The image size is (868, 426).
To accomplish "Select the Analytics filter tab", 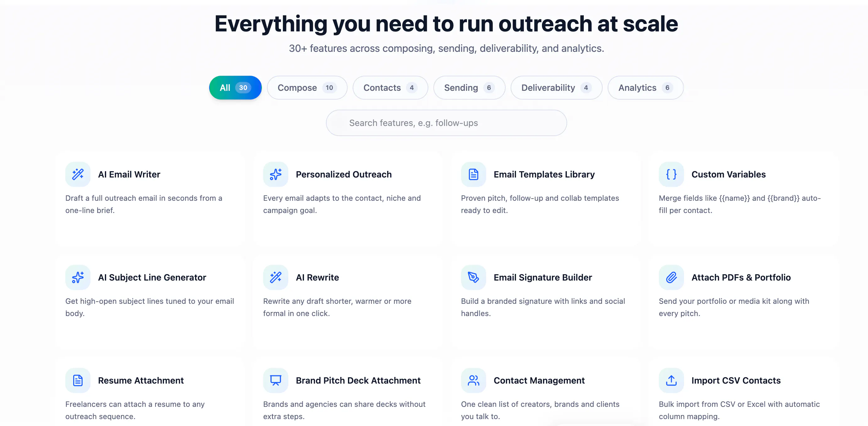I will click(646, 88).
